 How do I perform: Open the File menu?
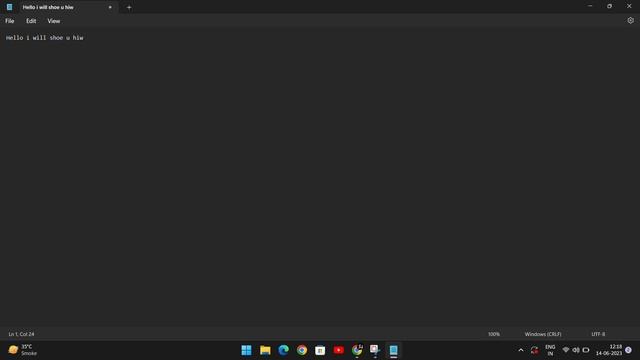coord(10,21)
